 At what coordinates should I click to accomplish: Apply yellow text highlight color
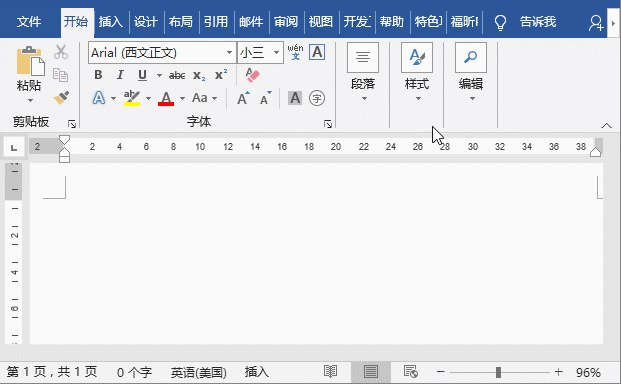(x=132, y=98)
